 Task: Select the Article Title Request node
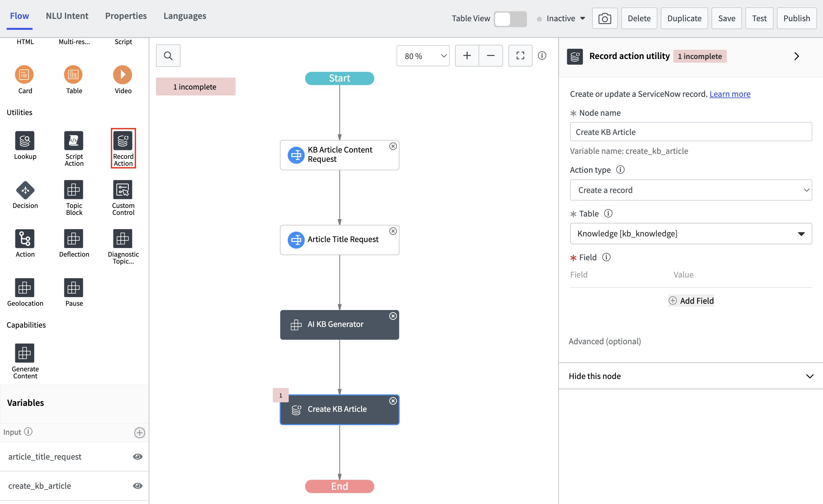pos(339,240)
